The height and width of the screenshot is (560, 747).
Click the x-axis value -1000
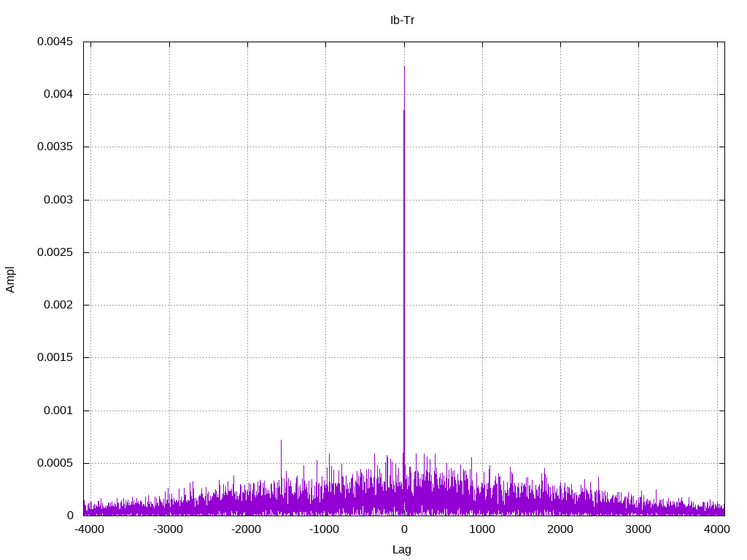[324, 529]
